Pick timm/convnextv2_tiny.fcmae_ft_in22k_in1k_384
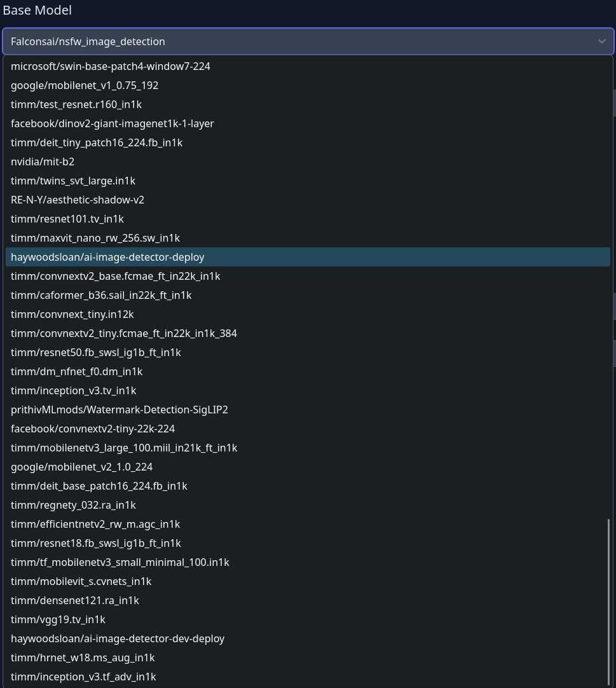 pos(308,333)
